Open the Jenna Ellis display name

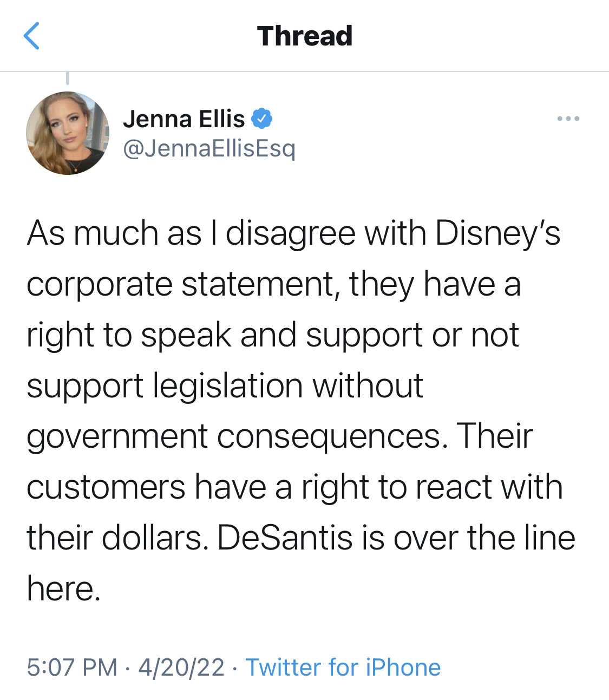point(184,119)
